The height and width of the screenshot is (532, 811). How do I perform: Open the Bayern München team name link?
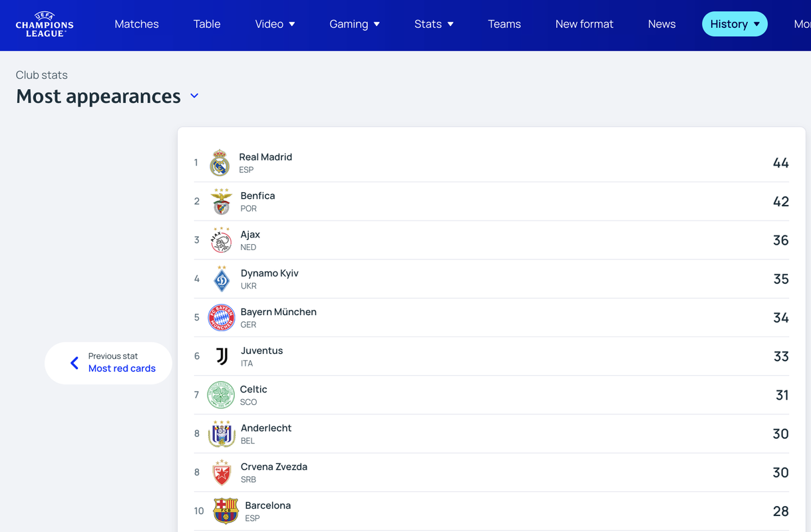point(278,312)
